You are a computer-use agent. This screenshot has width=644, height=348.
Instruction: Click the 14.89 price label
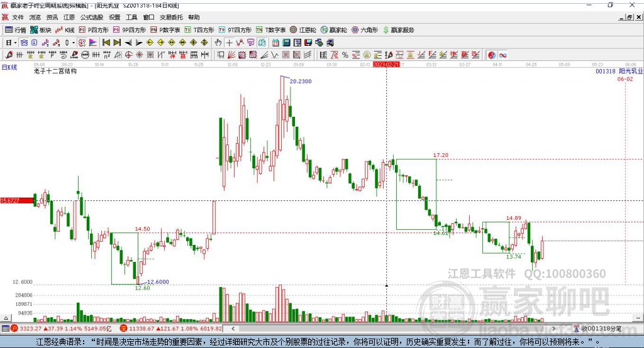(513, 218)
